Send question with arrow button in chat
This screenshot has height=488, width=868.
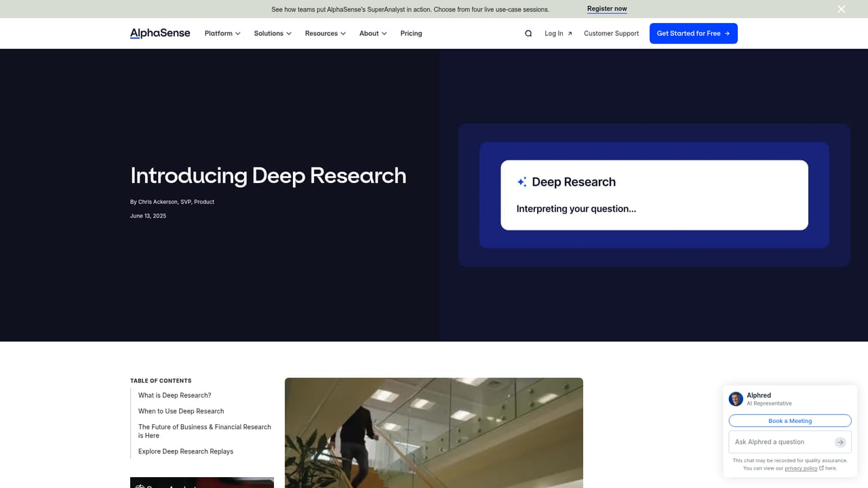pyautogui.click(x=840, y=442)
